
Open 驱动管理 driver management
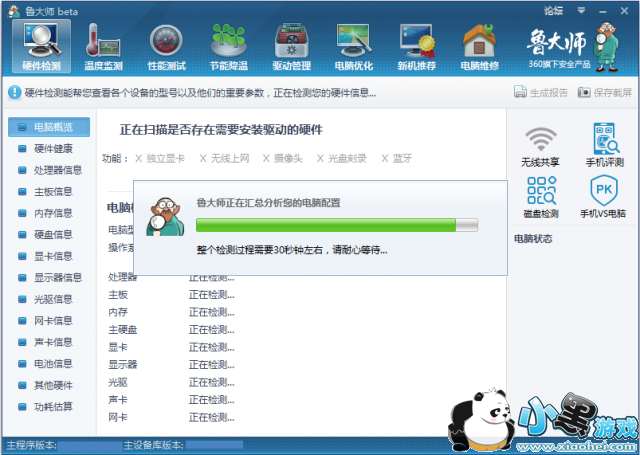click(x=291, y=46)
